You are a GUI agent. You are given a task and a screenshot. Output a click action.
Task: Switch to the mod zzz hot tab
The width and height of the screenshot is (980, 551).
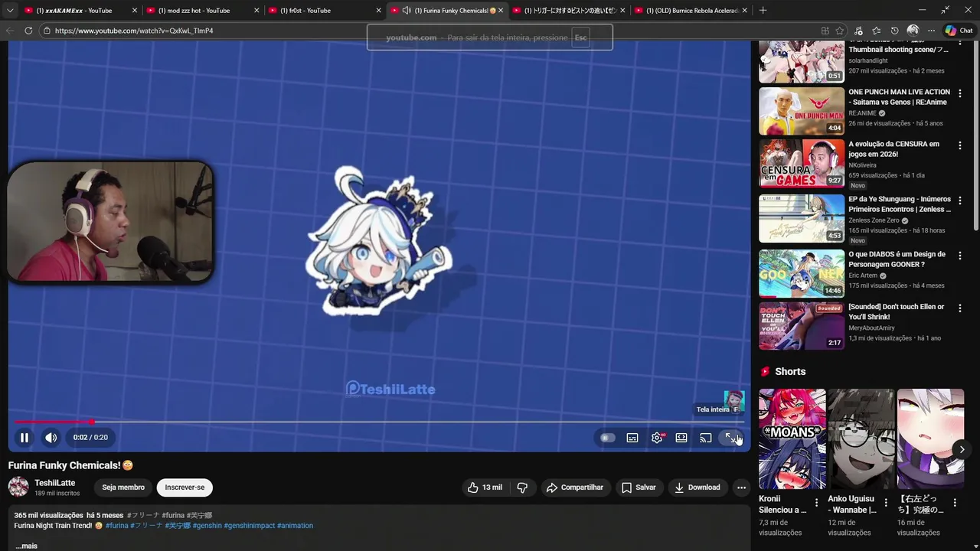pos(202,11)
